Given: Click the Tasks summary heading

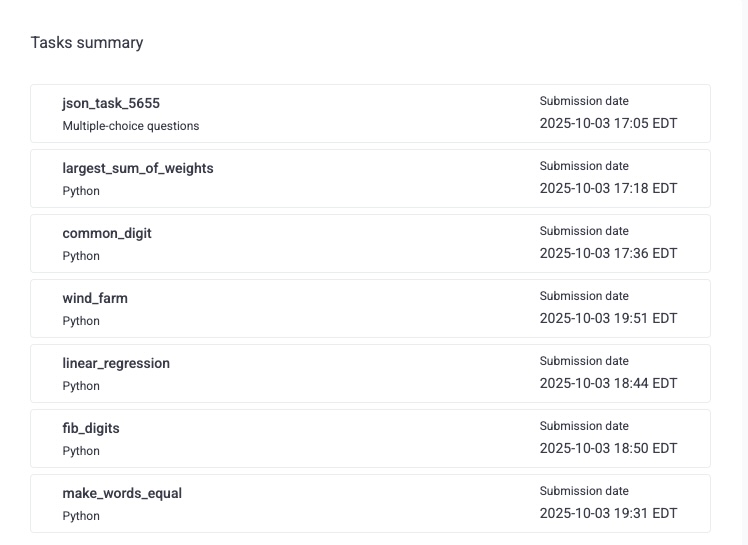Looking at the screenshot, I should click(87, 43).
